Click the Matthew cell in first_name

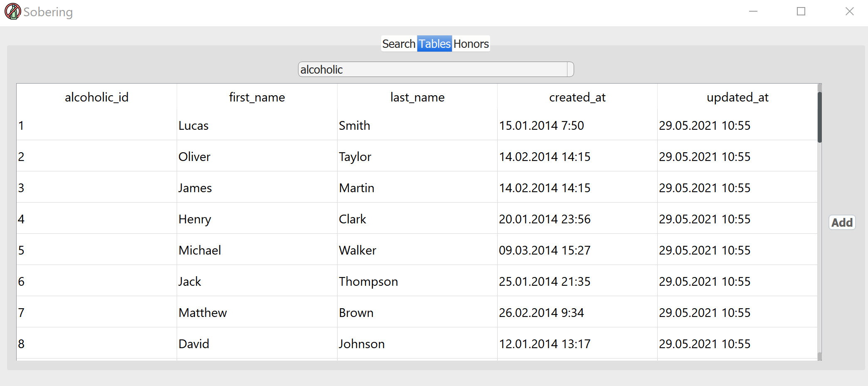[x=257, y=312]
